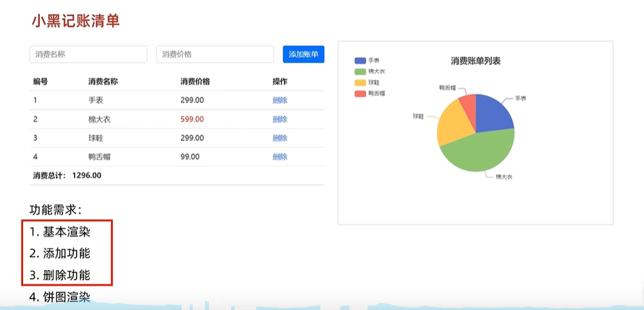Delete the 手表 row via 删除

click(280, 100)
